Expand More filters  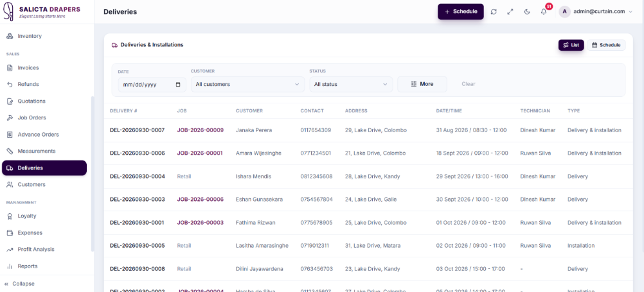422,84
